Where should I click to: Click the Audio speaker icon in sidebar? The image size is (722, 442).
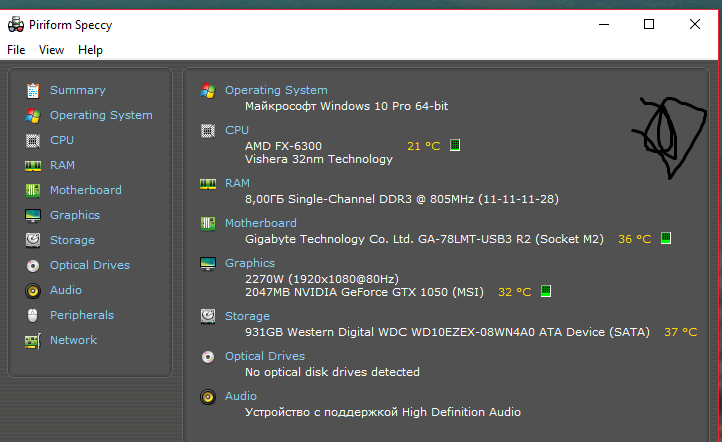(x=33, y=290)
